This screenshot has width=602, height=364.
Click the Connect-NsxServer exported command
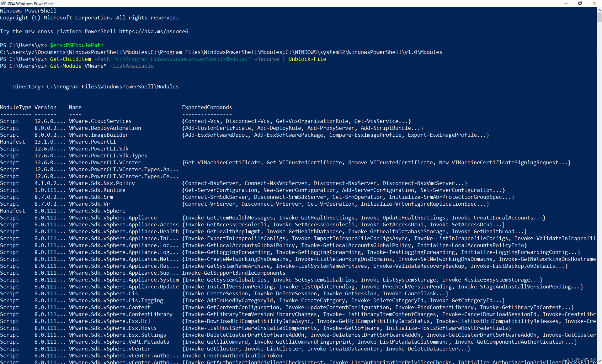coord(212,183)
